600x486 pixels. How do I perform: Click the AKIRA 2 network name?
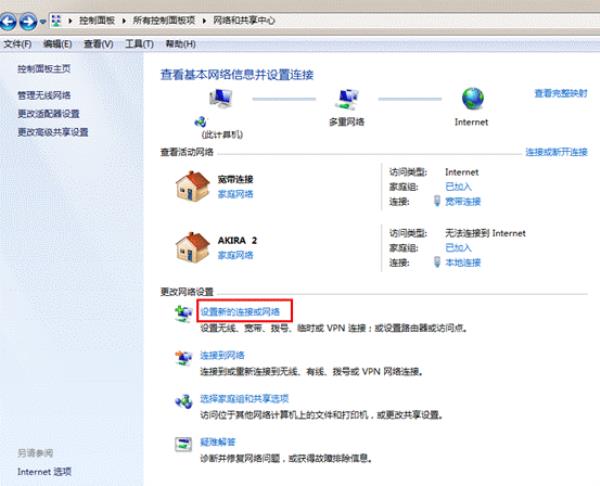[237, 241]
